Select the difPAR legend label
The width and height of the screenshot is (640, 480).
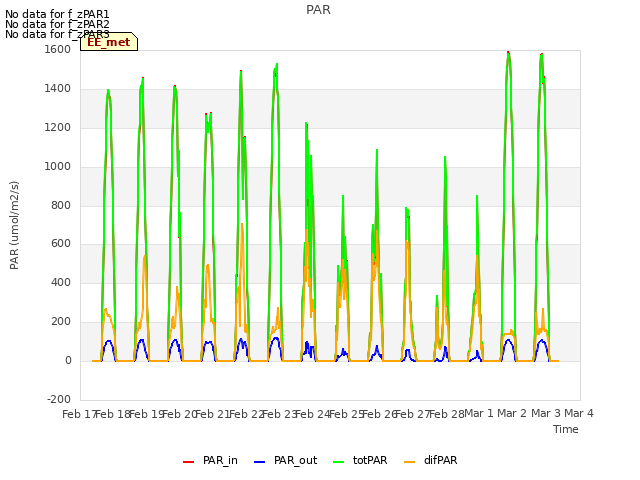coord(440,460)
